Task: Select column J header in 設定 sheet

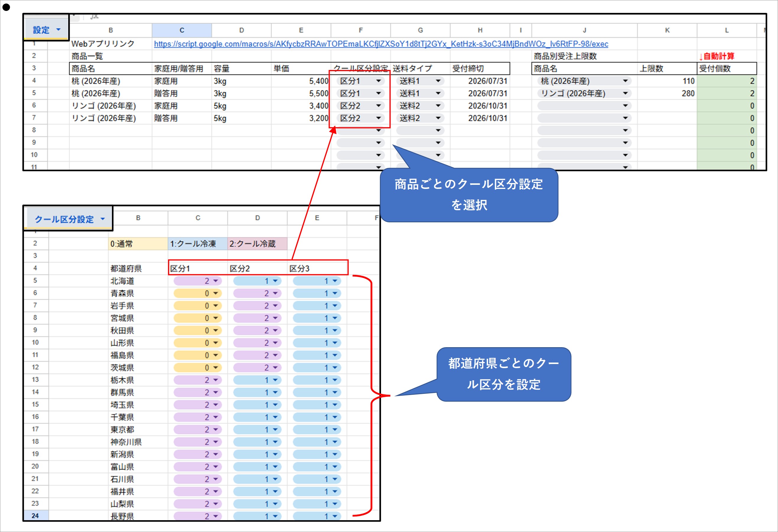Action: click(x=584, y=30)
